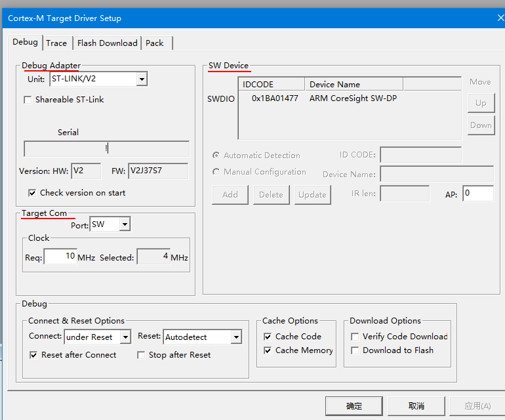Click the Delete button

pos(272,195)
